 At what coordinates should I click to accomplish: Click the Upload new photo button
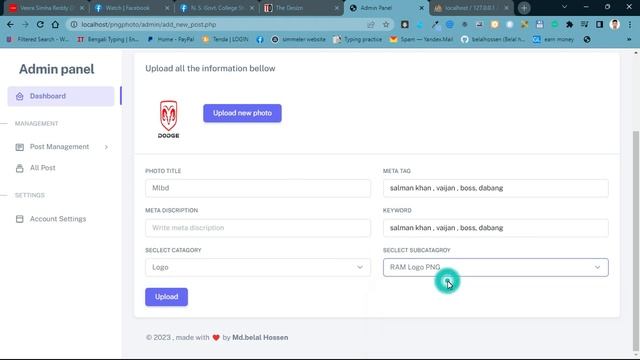click(242, 113)
